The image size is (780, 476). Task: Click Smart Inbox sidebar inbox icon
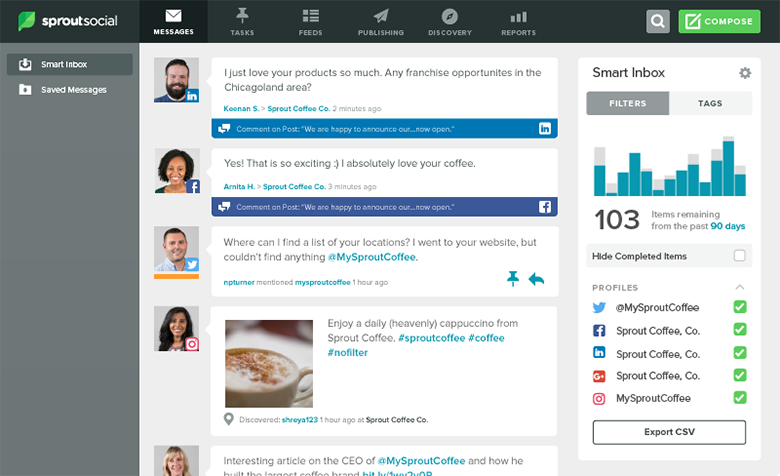[x=25, y=64]
